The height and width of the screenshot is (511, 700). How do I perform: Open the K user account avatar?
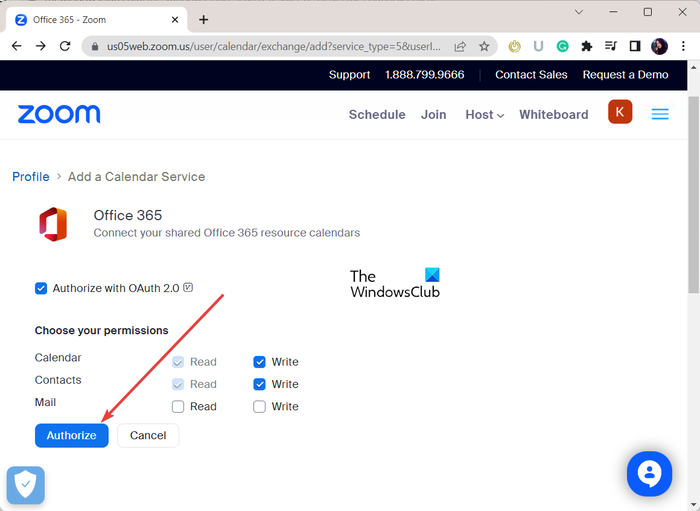[620, 112]
